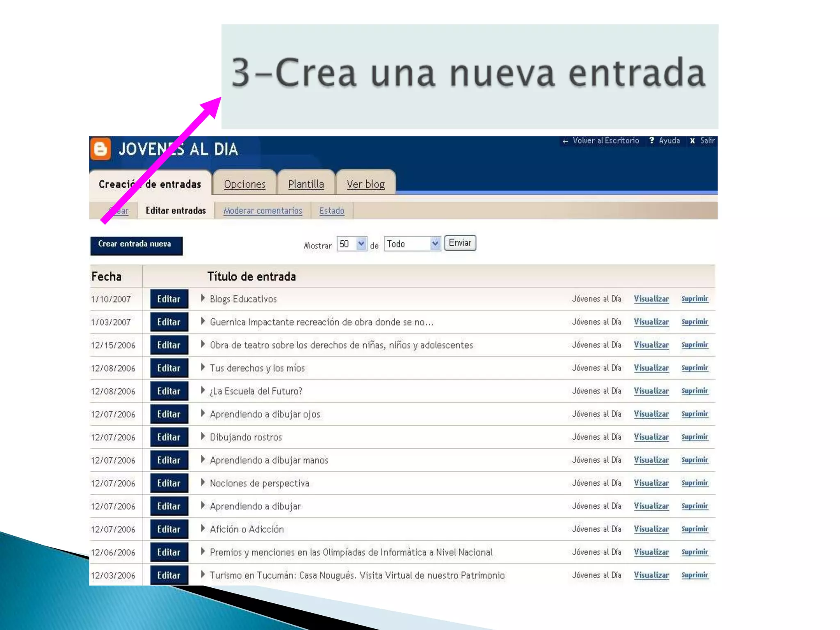Click Suprimir for Aprendiendo a dibujar ojos

coord(695,413)
